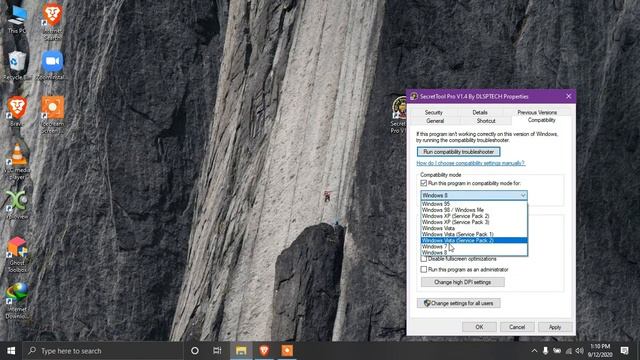Open Icecream recorder on the taskbar
The height and width of the screenshot is (360, 640).
pos(287,351)
